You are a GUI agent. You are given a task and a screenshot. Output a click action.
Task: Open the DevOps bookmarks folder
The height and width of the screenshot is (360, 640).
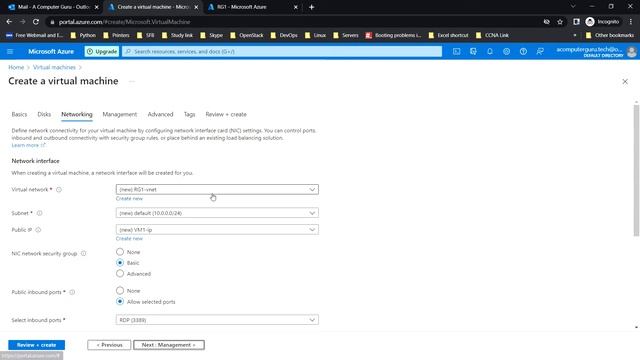click(284, 35)
